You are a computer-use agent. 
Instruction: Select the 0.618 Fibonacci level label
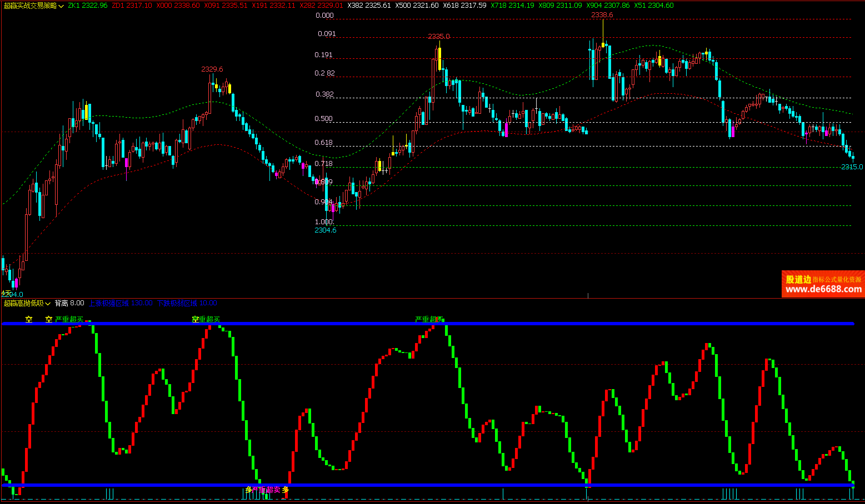tap(324, 143)
